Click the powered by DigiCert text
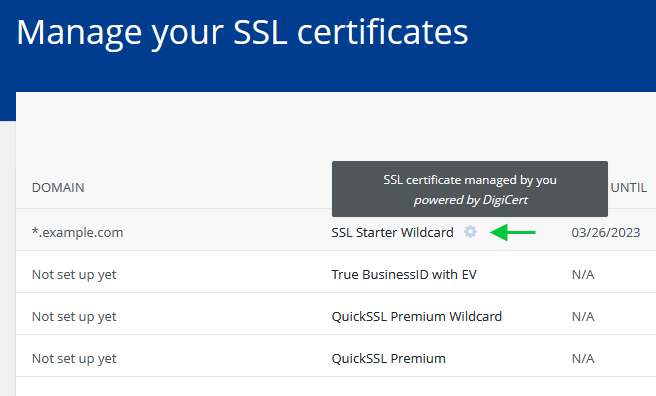The image size is (656, 396). (470, 200)
